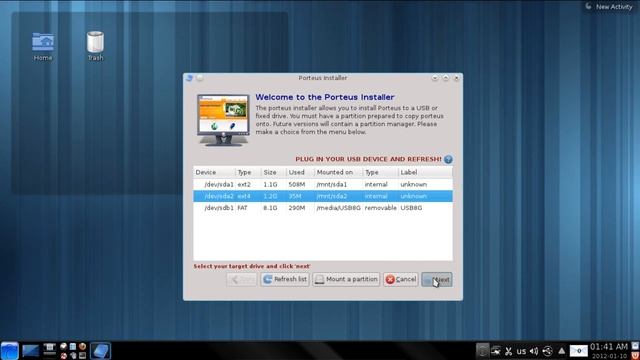The height and width of the screenshot is (360, 640).
Task: Click the USB8G label cell
Action: (411, 208)
